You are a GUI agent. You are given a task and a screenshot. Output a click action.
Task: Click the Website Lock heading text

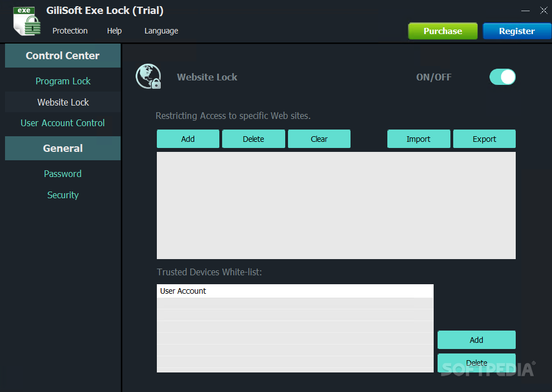click(207, 77)
